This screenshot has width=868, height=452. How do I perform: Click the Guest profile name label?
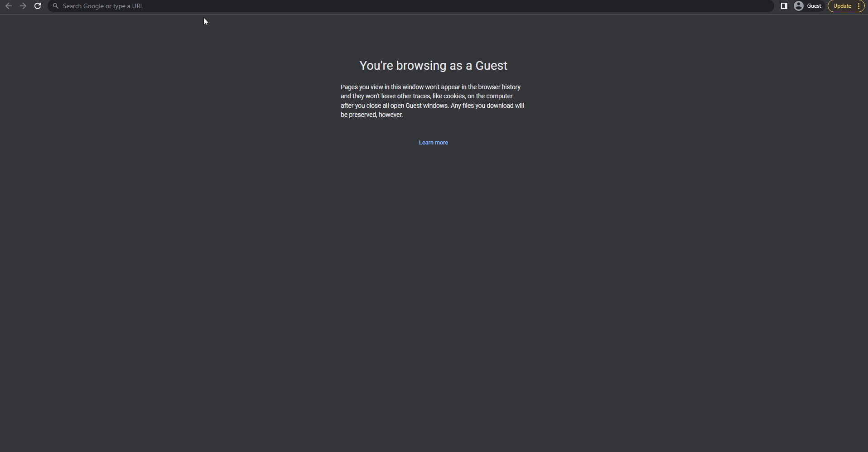[814, 6]
